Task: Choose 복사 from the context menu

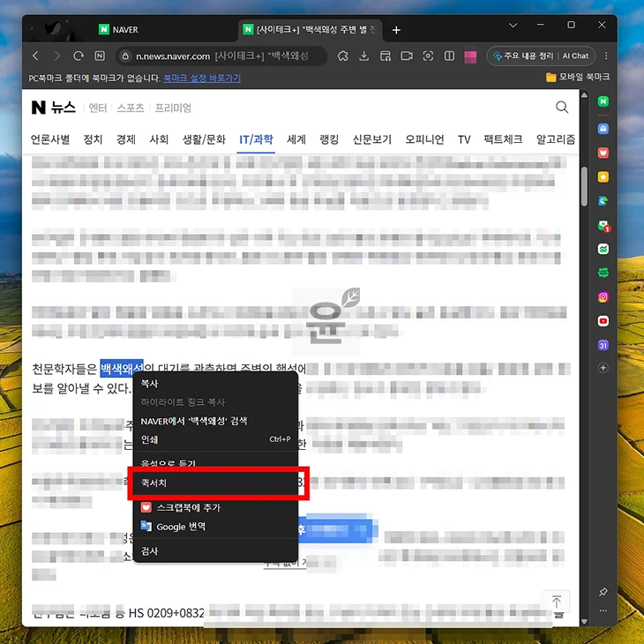Action: point(214,384)
